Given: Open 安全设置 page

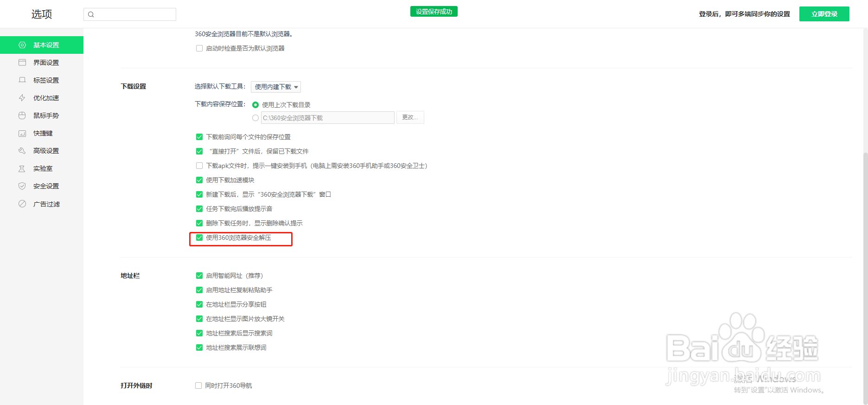Looking at the screenshot, I should (42, 186).
